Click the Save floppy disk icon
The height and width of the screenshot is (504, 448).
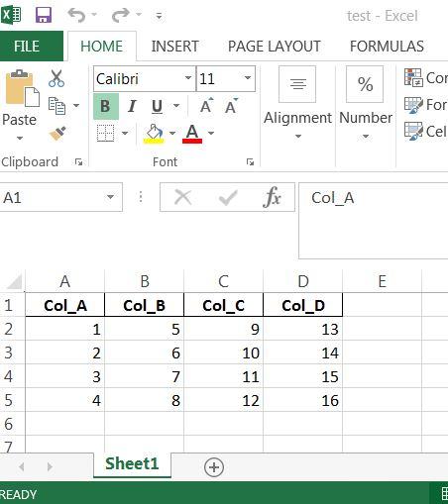coord(44,15)
